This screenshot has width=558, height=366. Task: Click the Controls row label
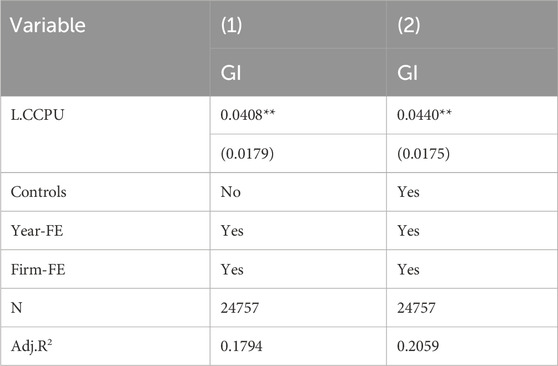click(x=38, y=192)
